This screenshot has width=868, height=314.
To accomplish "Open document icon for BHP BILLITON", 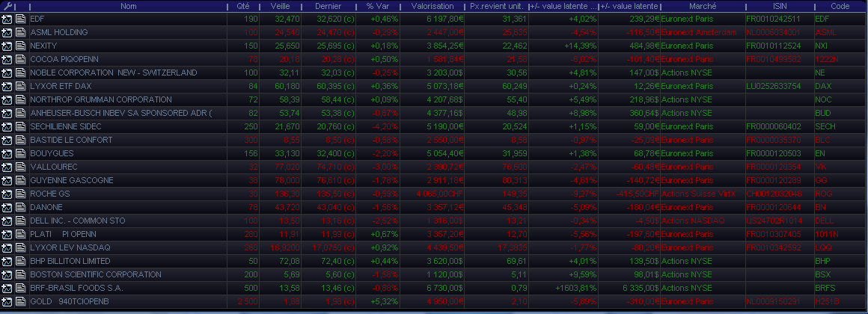I will point(21,261).
